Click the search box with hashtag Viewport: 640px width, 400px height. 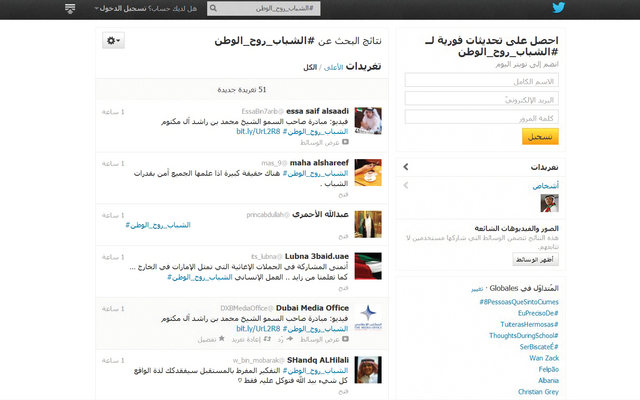264,8
